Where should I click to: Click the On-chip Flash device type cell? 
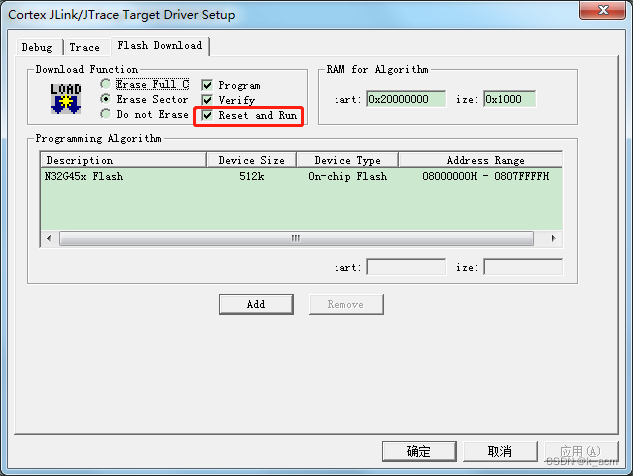click(x=348, y=176)
